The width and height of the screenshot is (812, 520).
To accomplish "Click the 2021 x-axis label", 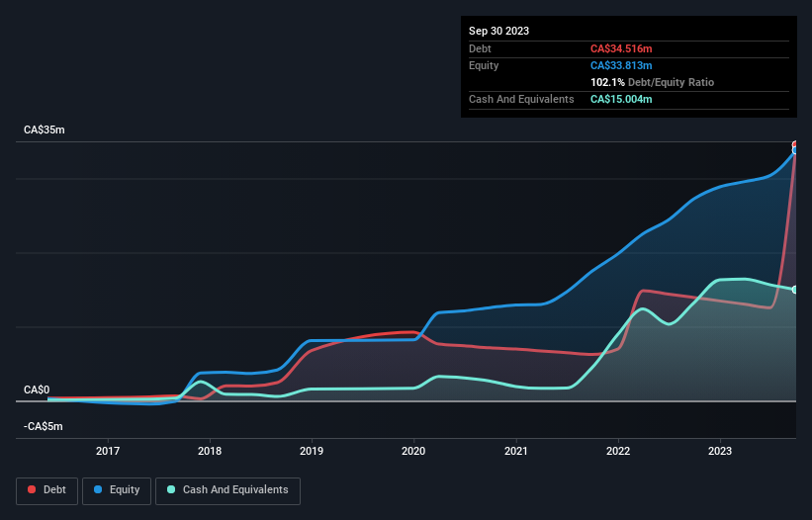I will (516, 451).
